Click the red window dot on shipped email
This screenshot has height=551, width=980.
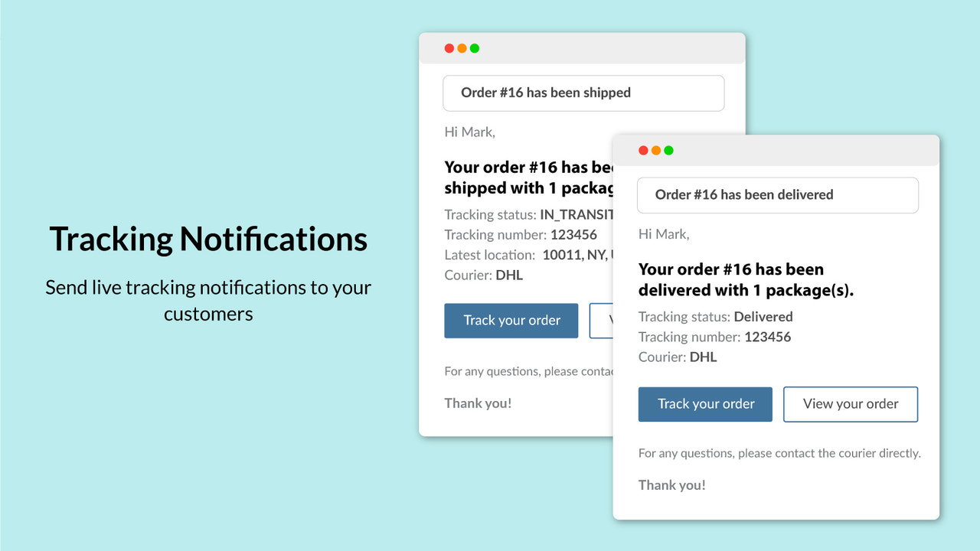click(x=449, y=47)
